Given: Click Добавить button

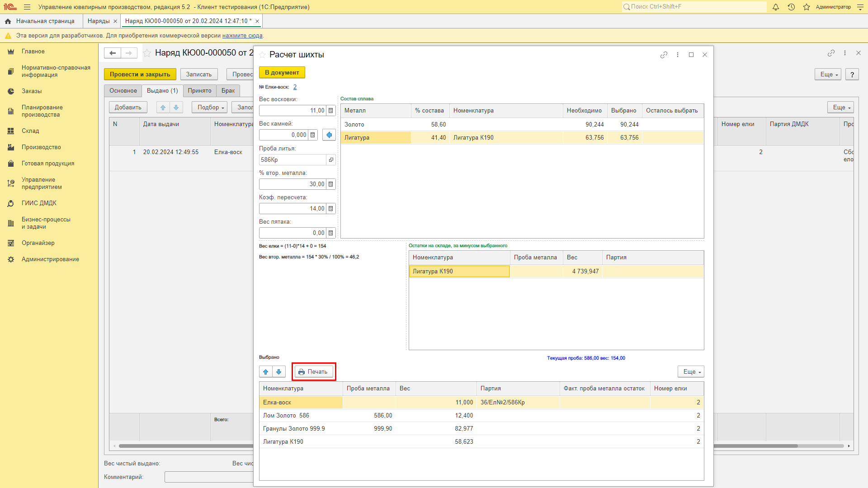Looking at the screenshot, I should [x=128, y=107].
